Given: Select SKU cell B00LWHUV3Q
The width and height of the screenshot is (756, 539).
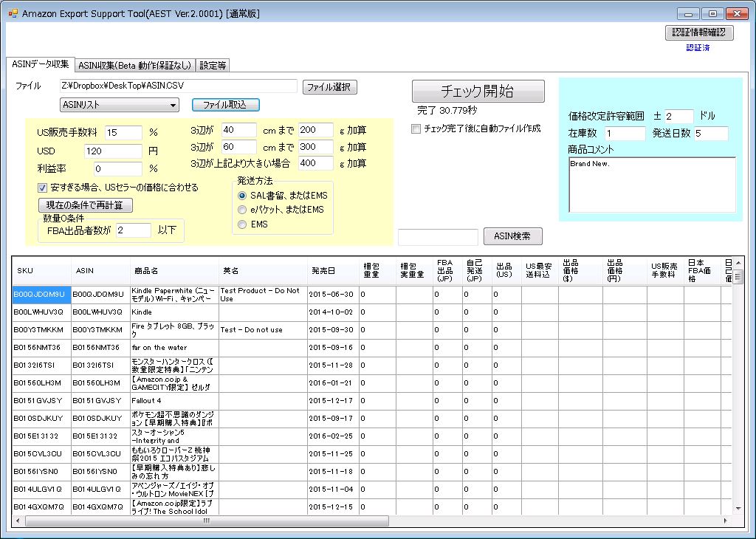Looking at the screenshot, I should click(41, 312).
